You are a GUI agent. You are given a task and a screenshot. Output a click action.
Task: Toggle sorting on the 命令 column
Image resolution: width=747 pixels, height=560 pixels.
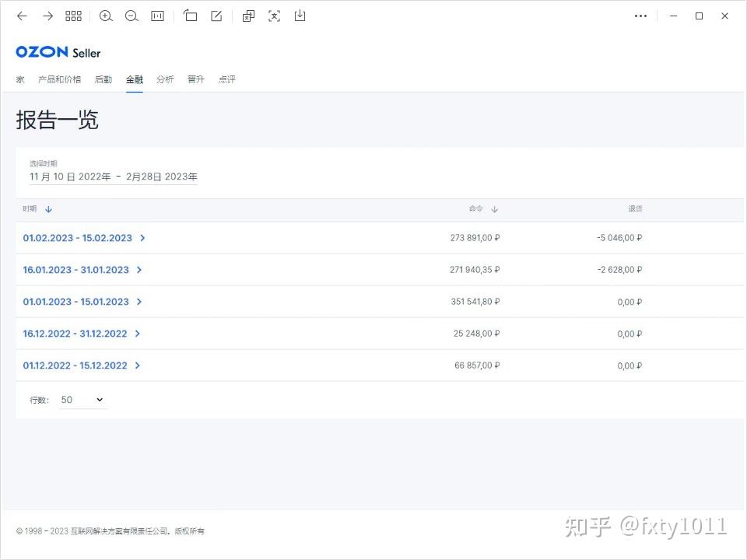click(x=482, y=208)
